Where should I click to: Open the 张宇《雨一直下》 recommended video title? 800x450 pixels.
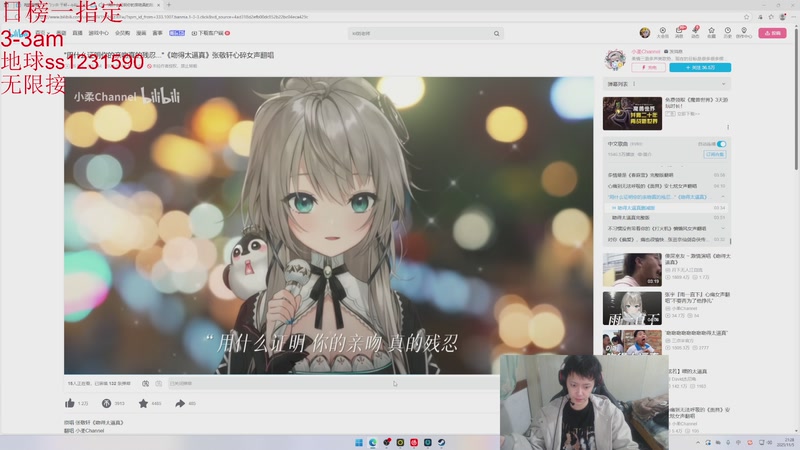point(697,297)
